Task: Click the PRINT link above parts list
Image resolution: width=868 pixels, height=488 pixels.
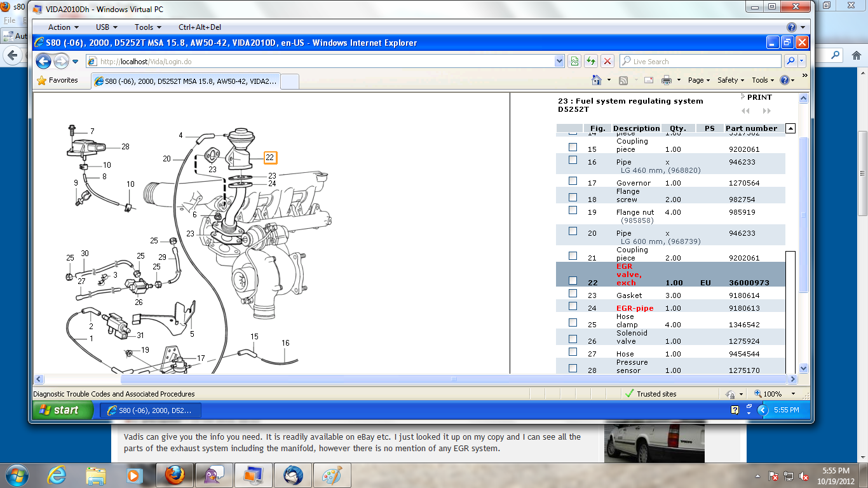Action: pos(759,97)
